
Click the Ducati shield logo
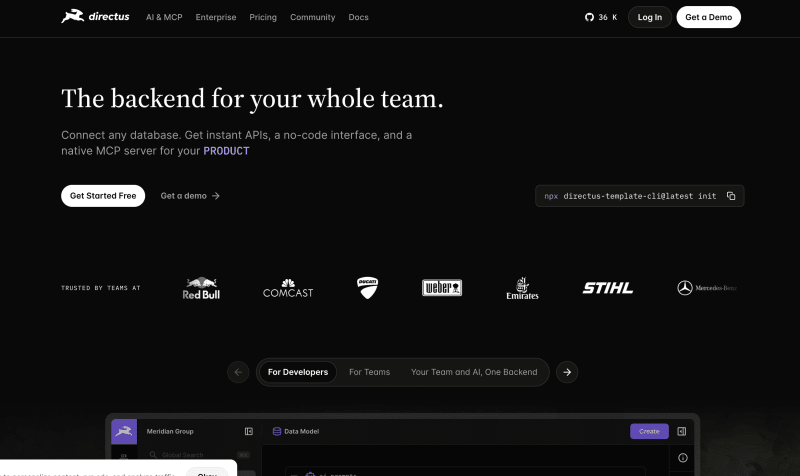(367, 288)
